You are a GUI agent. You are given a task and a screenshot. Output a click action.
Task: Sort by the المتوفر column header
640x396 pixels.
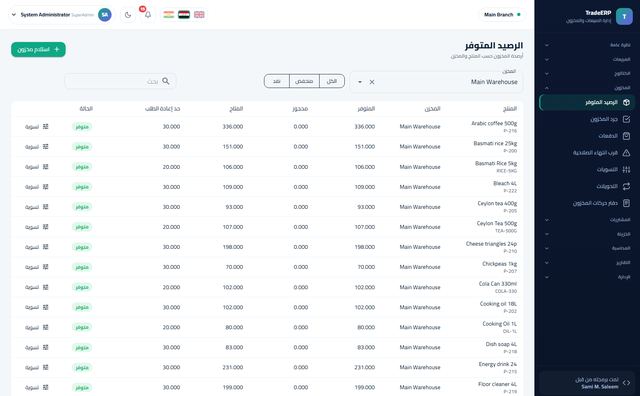pyautogui.click(x=366, y=109)
